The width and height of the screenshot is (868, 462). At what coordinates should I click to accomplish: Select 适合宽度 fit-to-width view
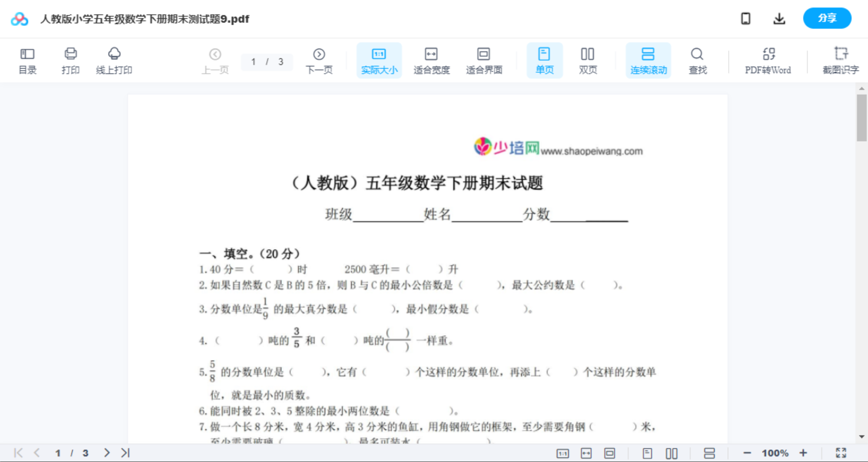pos(431,60)
